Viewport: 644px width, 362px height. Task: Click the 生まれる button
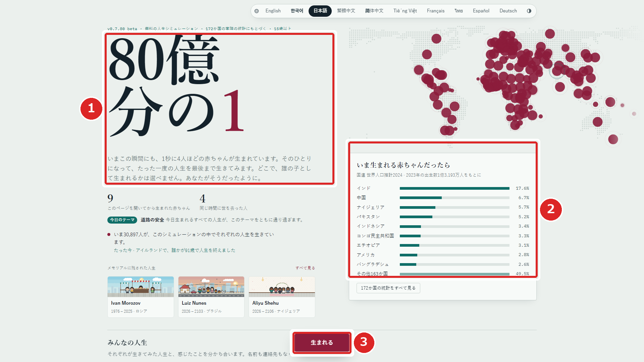pos(322,343)
